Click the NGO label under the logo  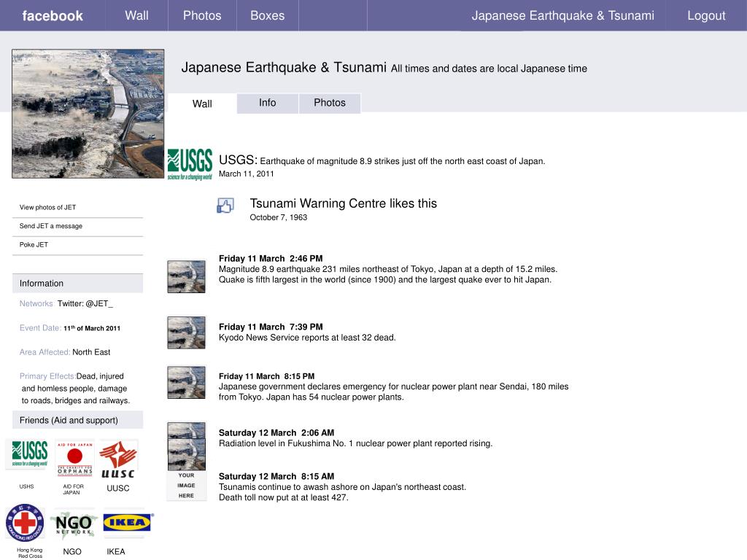point(72,551)
